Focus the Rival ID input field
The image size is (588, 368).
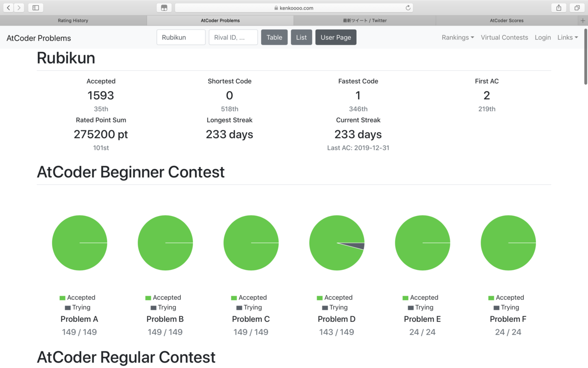click(x=233, y=37)
